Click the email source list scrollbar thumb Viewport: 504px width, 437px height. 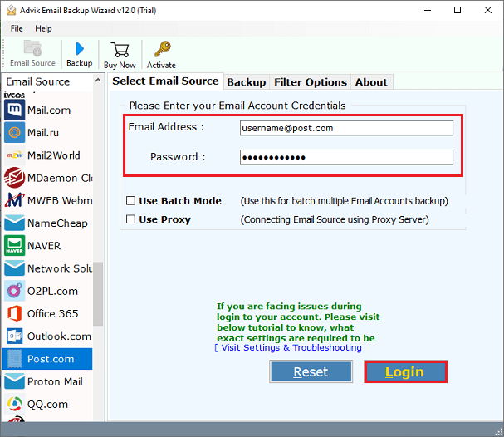(98, 294)
